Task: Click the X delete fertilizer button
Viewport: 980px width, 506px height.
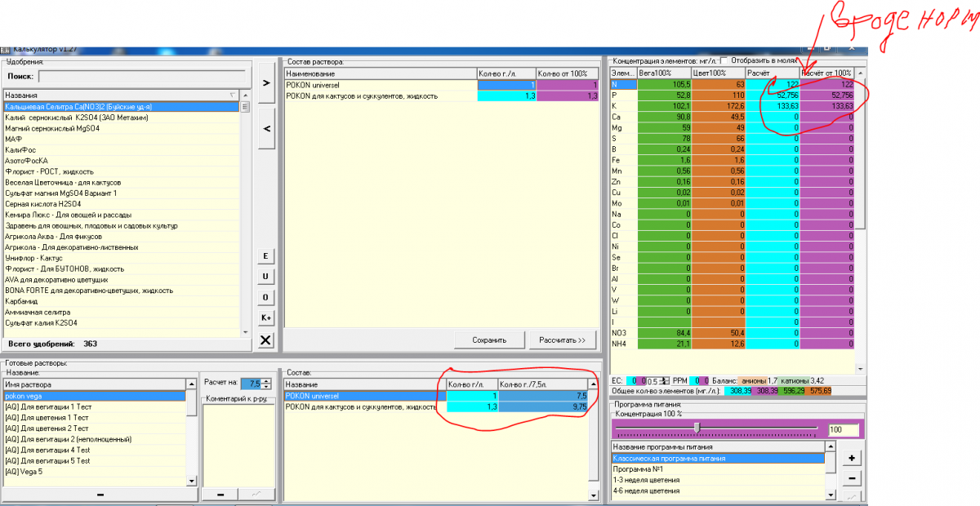Action: [265, 340]
